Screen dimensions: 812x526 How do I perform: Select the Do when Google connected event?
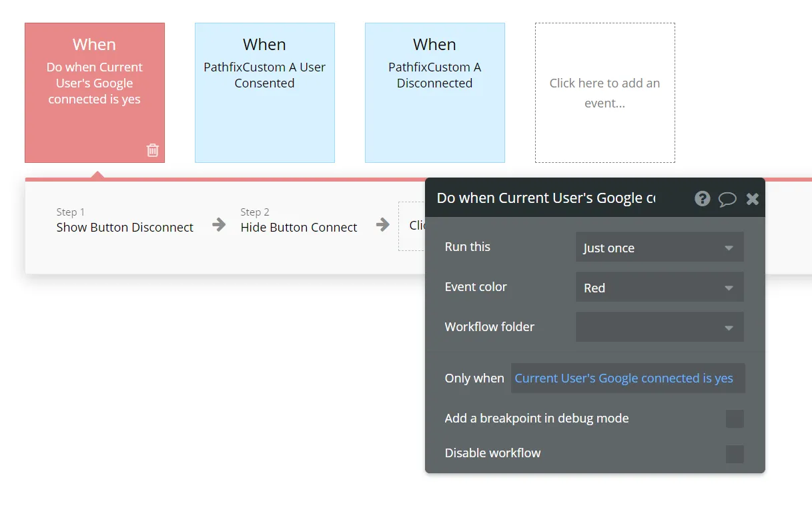(x=95, y=93)
